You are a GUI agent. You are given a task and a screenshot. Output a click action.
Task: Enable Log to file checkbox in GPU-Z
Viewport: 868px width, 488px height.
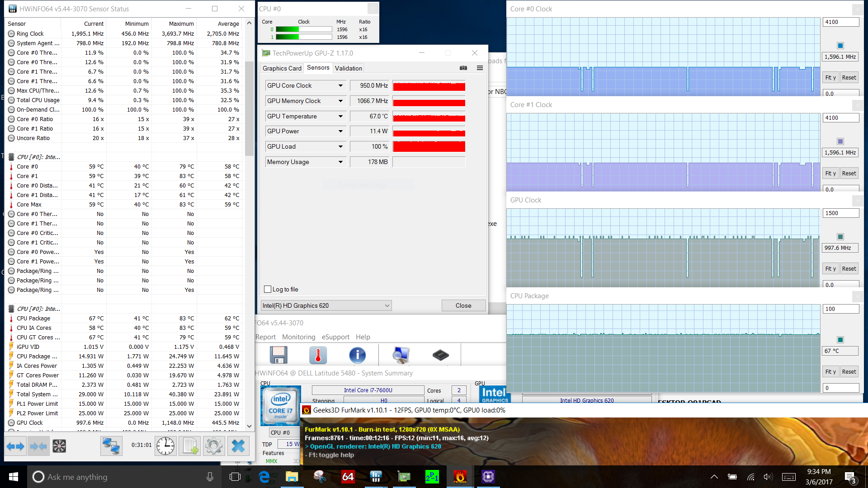(x=268, y=289)
